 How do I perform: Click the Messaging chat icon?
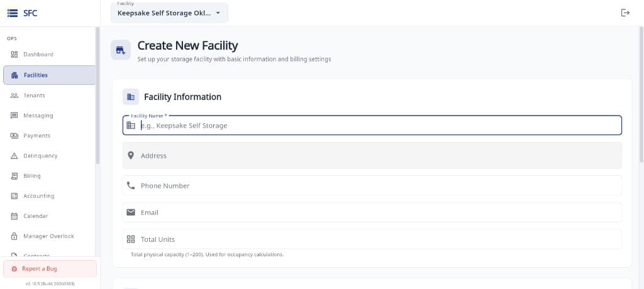pyautogui.click(x=14, y=116)
